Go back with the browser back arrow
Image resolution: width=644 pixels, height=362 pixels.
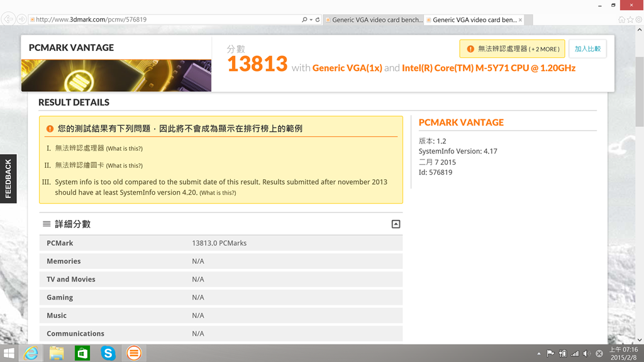pyautogui.click(x=8, y=19)
